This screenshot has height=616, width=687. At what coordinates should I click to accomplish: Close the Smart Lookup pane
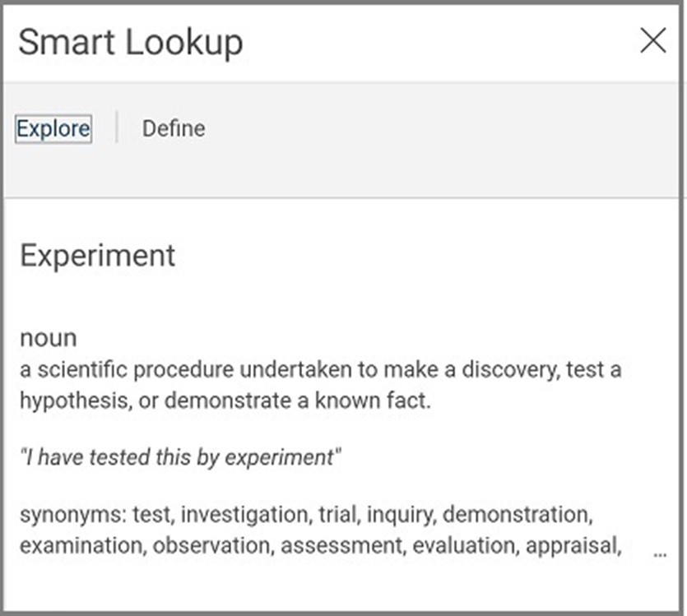pyautogui.click(x=652, y=40)
